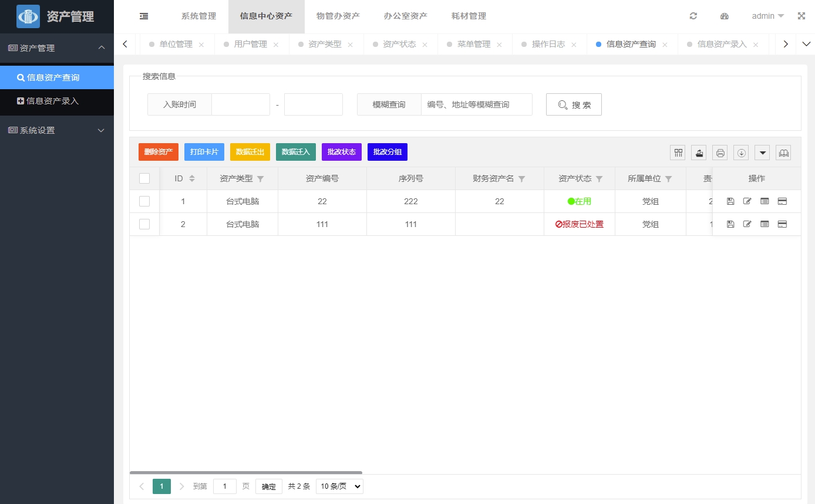Open the column settings grid icon
This screenshot has height=504, width=815.
pyautogui.click(x=678, y=152)
